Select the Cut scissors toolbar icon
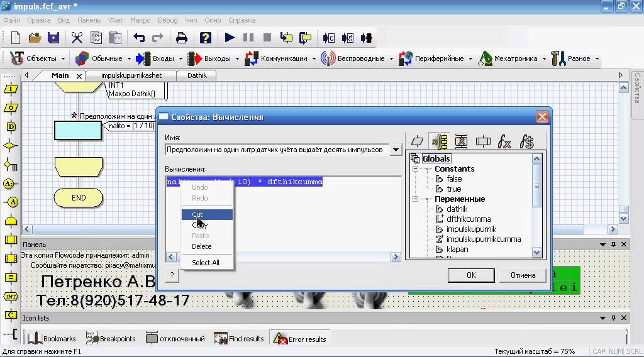 [77, 38]
